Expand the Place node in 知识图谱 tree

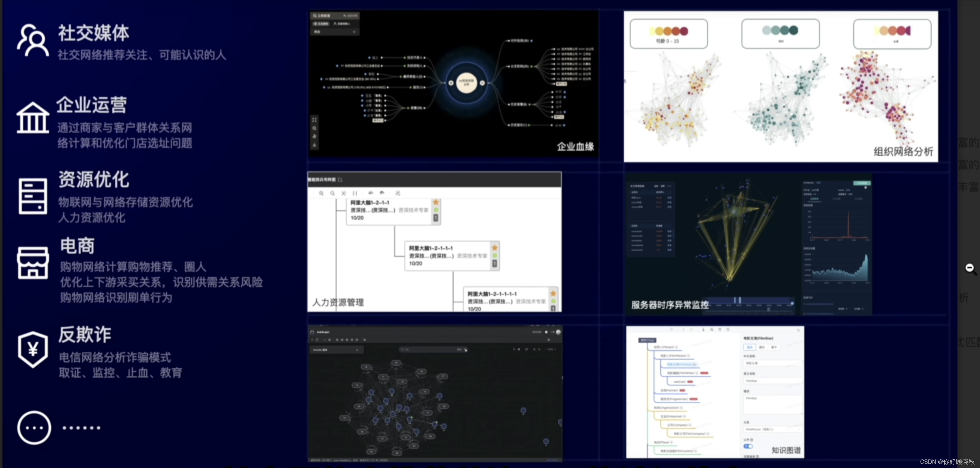671,443
